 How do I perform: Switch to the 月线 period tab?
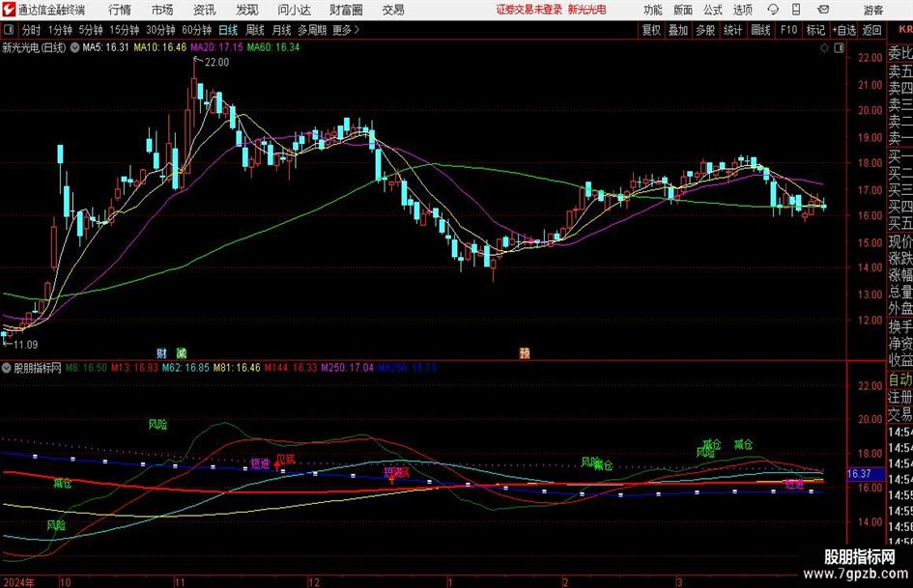tap(281, 30)
